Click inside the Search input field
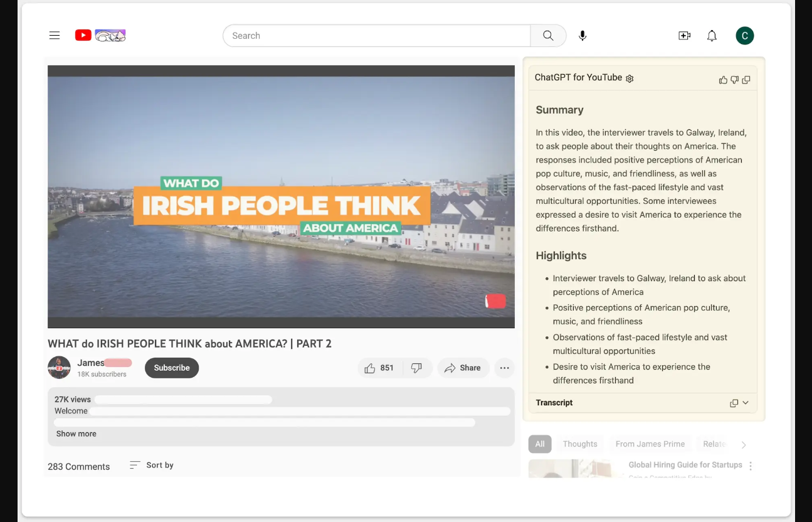The height and width of the screenshot is (522, 812). 376,36
